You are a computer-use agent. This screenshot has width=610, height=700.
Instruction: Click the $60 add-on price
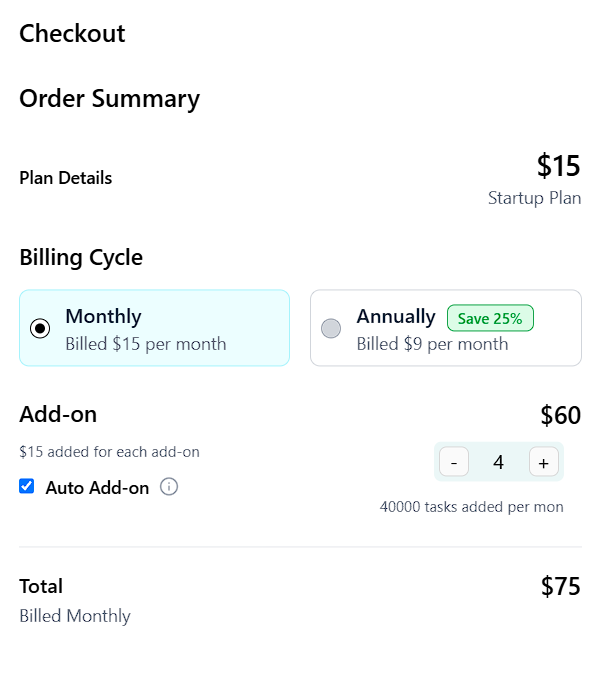pyautogui.click(x=560, y=415)
